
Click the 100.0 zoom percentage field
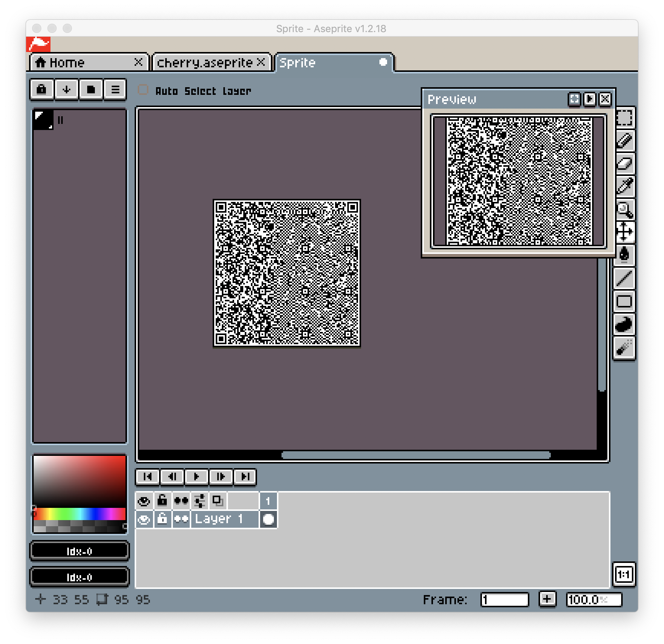tap(594, 599)
